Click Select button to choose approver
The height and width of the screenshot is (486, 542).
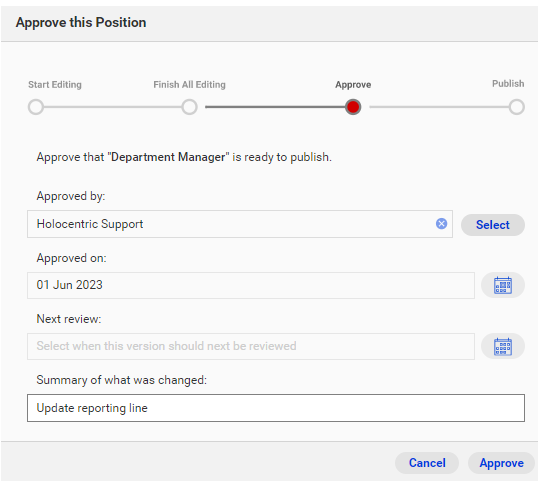tap(493, 225)
